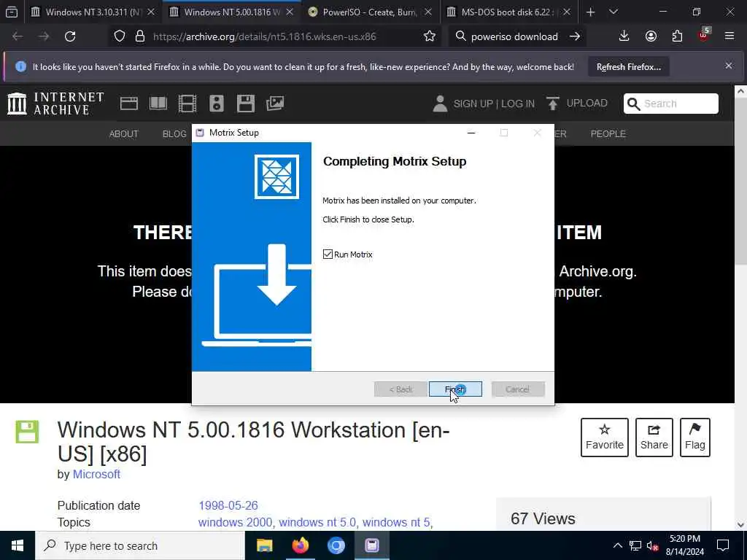This screenshot has height=560, width=747.
Task: Minimize the Motrix Setup window
Action: coord(471,133)
